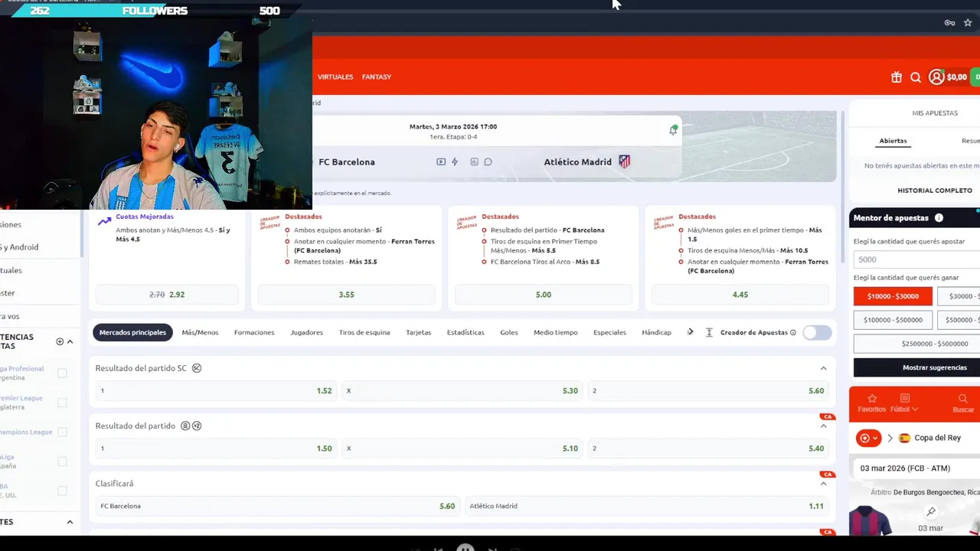Select the $2500000 - $5000000 win range

pyautogui.click(x=917, y=344)
